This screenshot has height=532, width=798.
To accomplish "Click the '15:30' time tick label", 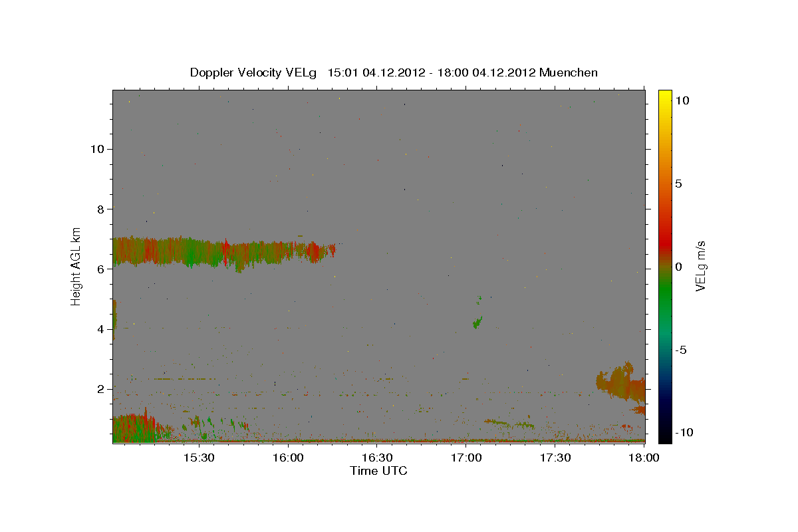I will tap(199, 458).
